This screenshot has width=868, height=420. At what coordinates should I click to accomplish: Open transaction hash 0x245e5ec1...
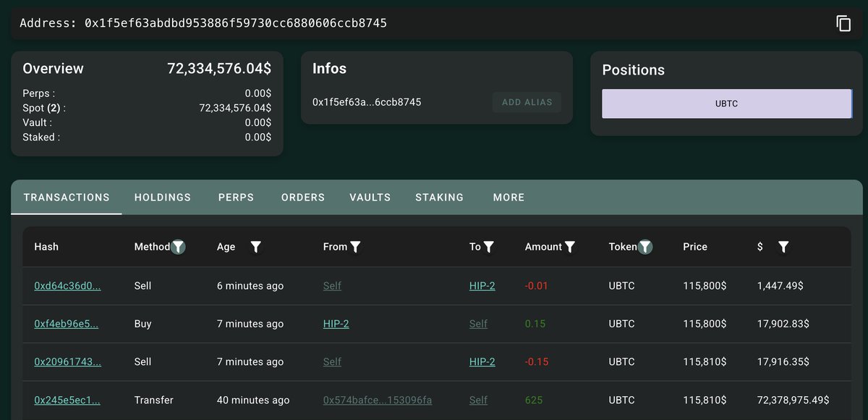pyautogui.click(x=67, y=400)
